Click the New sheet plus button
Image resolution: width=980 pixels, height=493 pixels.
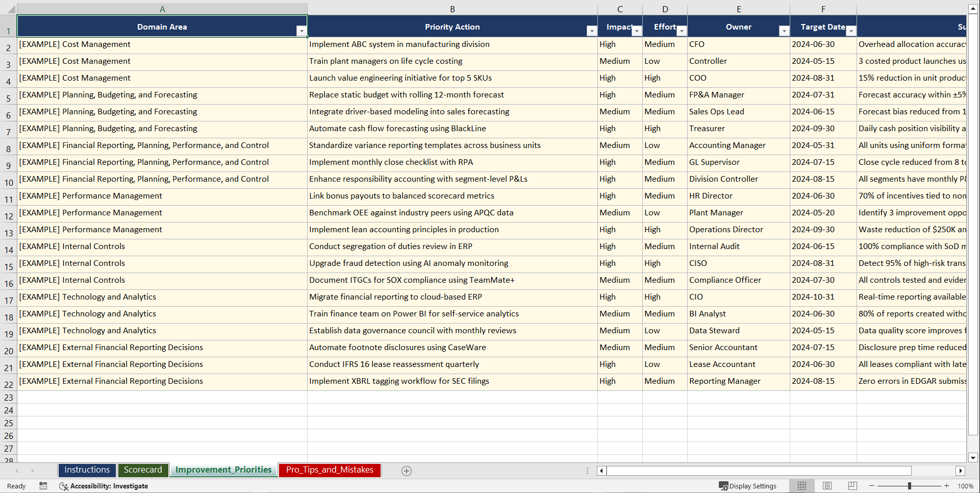tap(406, 471)
